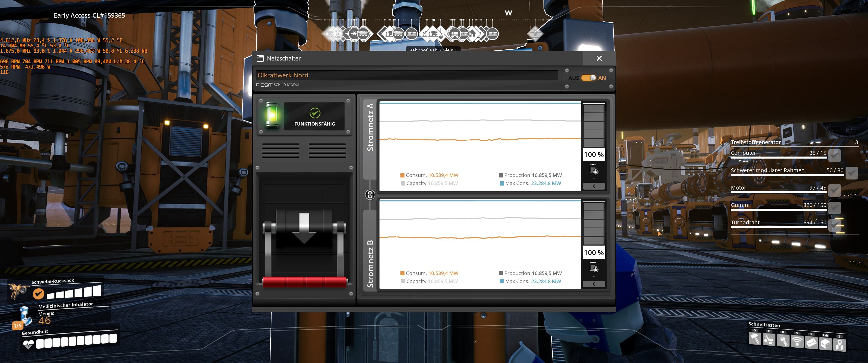Toggle the AUS/AN power switch
868x363 pixels.
click(588, 78)
